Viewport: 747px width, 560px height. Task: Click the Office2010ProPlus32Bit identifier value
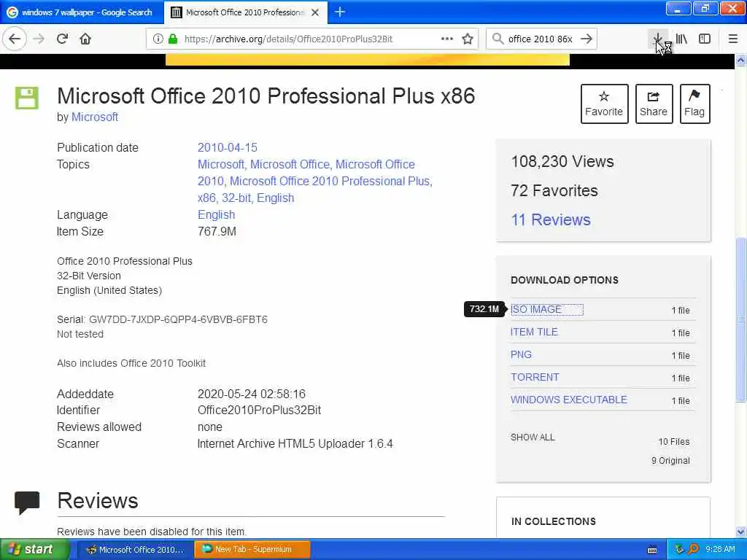259,411
